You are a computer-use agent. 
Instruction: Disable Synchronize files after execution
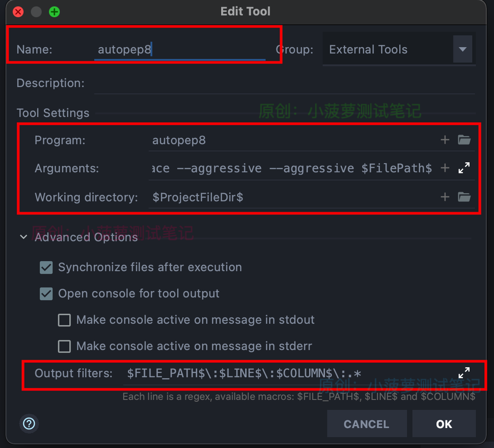click(x=46, y=267)
